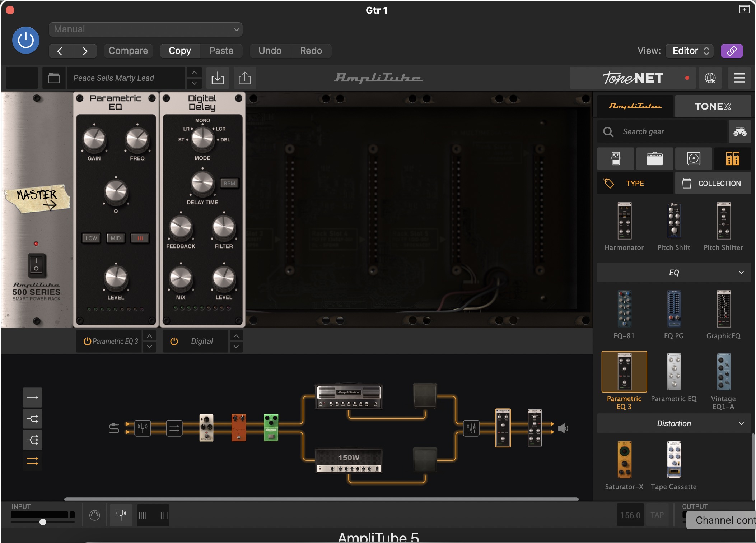Toggle Parametric EQ 3 slot power
The width and height of the screenshot is (756, 543).
point(87,341)
